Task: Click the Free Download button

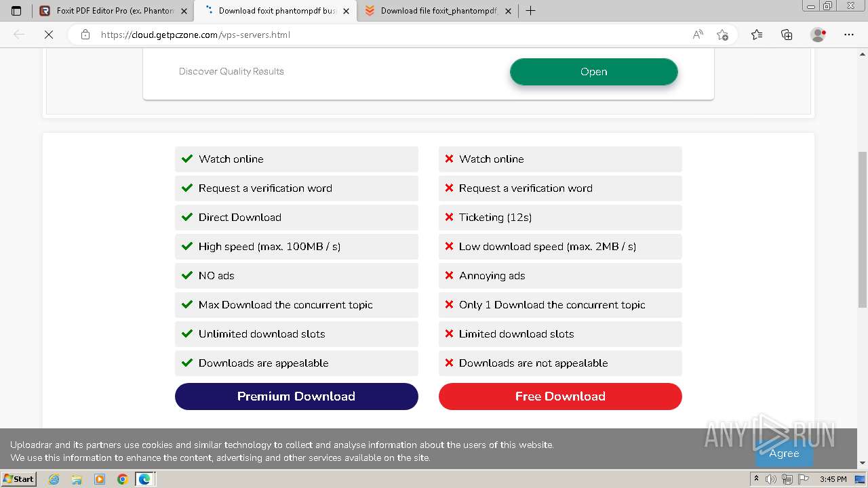Action: point(560,396)
